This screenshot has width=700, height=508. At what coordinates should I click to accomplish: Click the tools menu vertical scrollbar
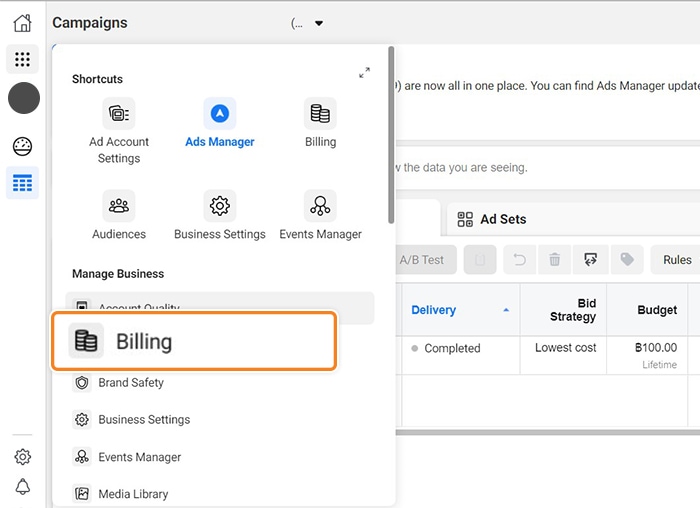click(x=392, y=135)
